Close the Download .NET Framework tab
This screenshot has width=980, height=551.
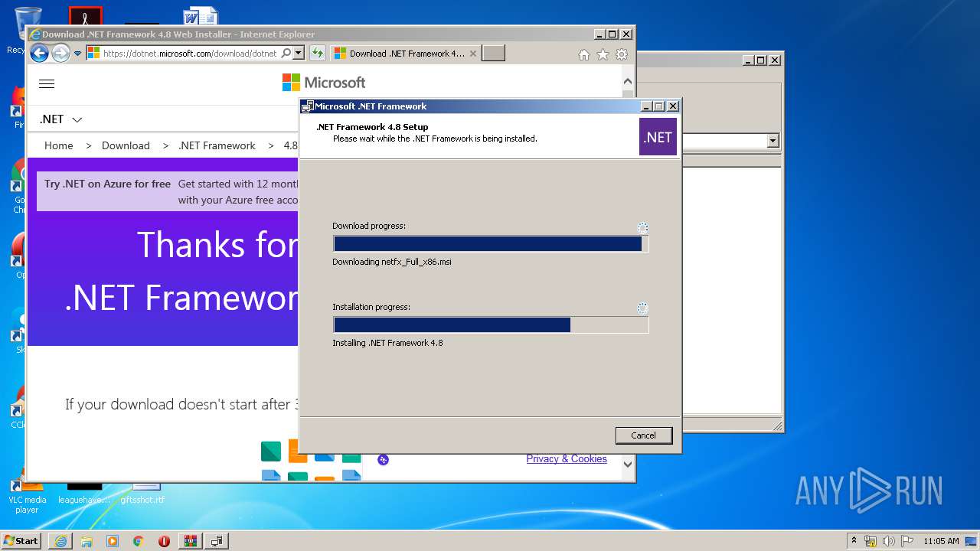point(473,54)
